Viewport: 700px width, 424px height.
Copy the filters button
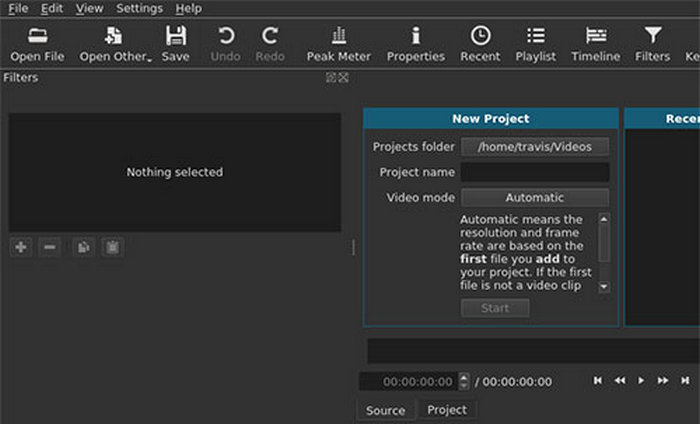coord(83,247)
